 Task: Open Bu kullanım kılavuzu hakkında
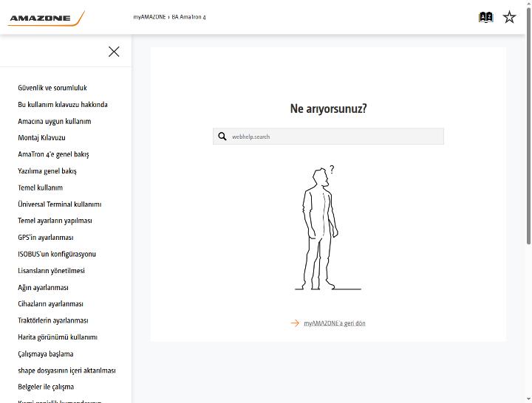[x=63, y=104]
